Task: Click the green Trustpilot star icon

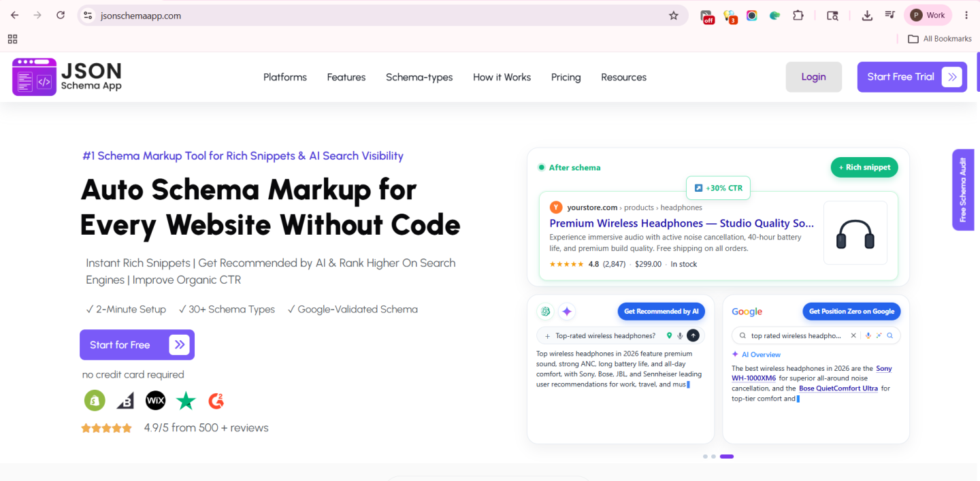Action: [186, 401]
